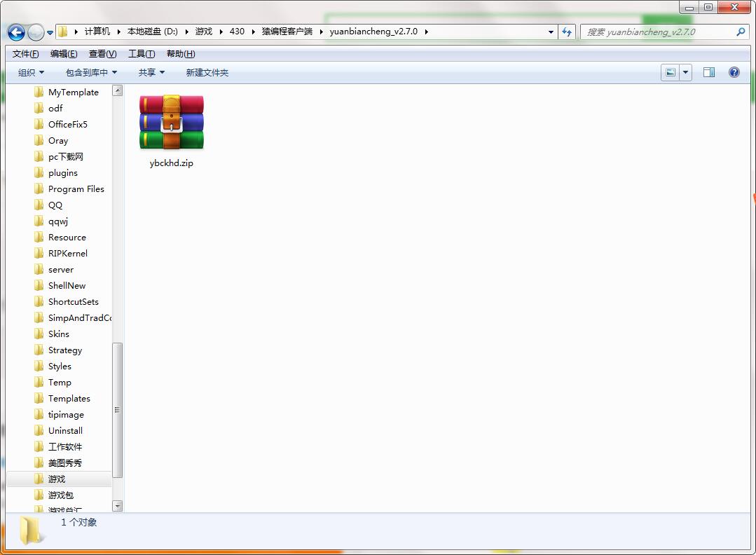This screenshot has height=555, width=756.
Task: Click 计算机 in the address path
Action: coord(97,32)
